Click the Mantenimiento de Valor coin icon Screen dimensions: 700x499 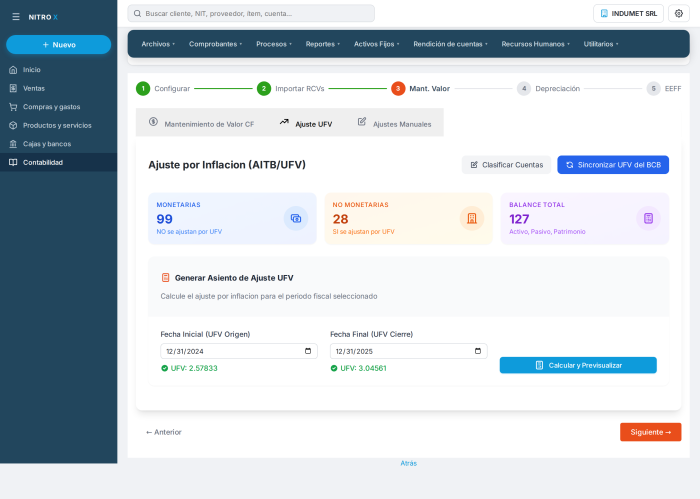coord(153,121)
